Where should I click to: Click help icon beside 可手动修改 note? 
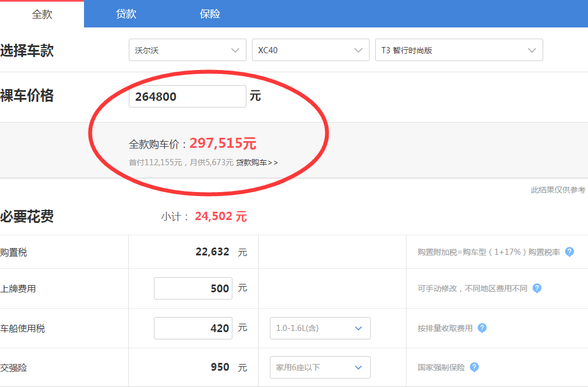click(537, 288)
